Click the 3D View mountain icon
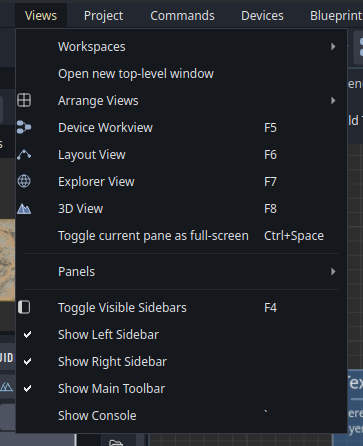The image size is (363, 446). point(24,209)
